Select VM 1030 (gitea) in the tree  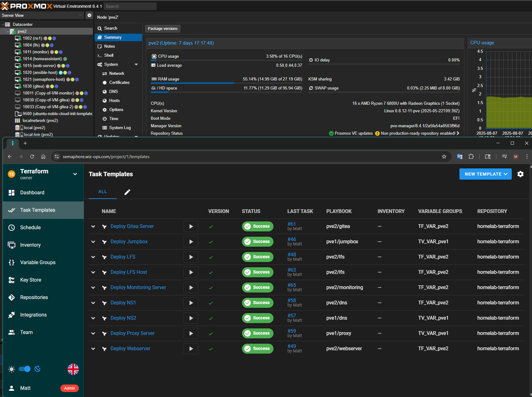point(33,86)
